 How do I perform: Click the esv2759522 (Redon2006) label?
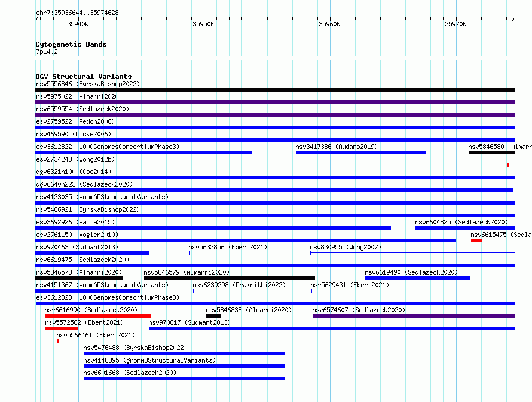pos(75,121)
